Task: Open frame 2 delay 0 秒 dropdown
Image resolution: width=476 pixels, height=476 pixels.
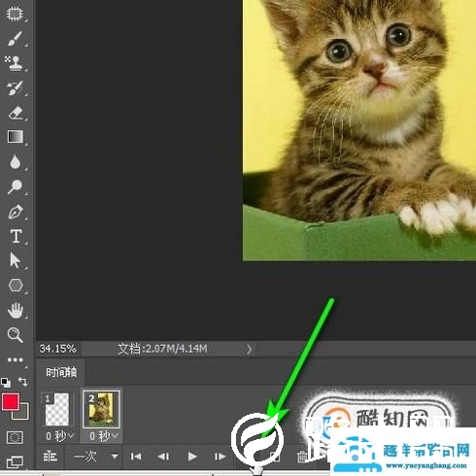Action: (x=104, y=436)
